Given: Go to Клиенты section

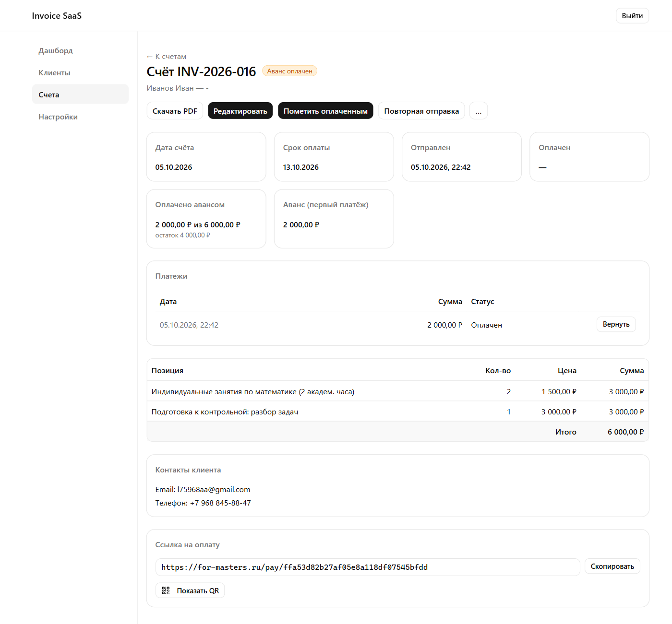Looking at the screenshot, I should pyautogui.click(x=54, y=73).
